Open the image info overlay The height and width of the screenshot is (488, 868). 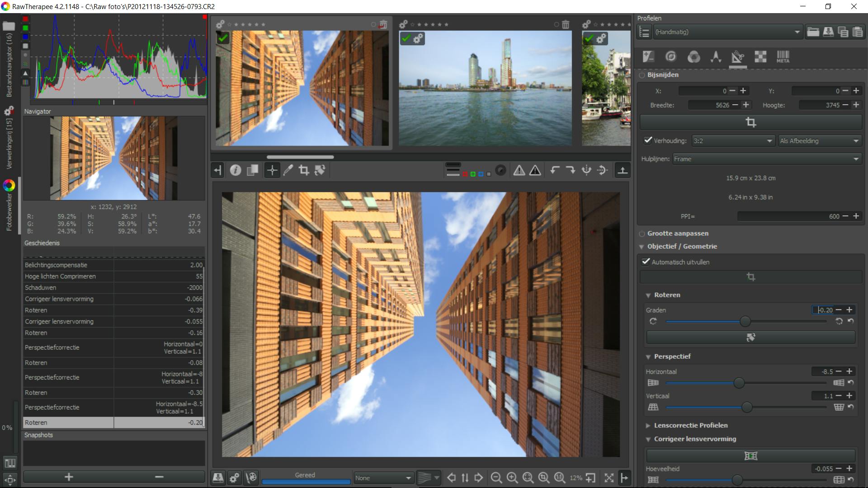(x=236, y=170)
